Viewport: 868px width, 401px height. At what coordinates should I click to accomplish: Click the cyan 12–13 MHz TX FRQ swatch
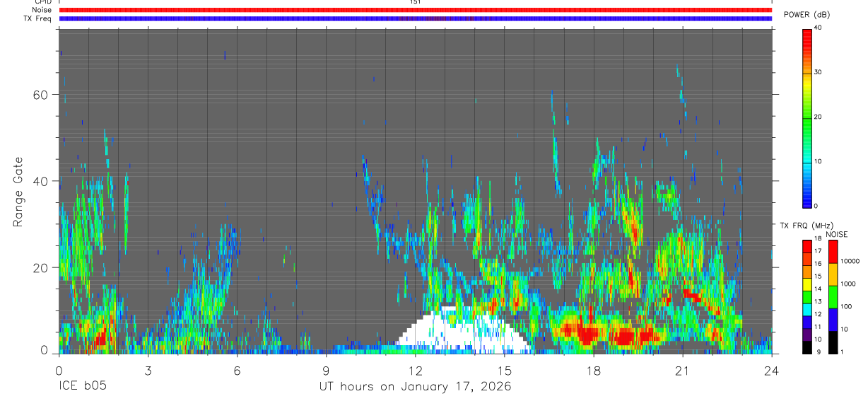[x=807, y=309]
